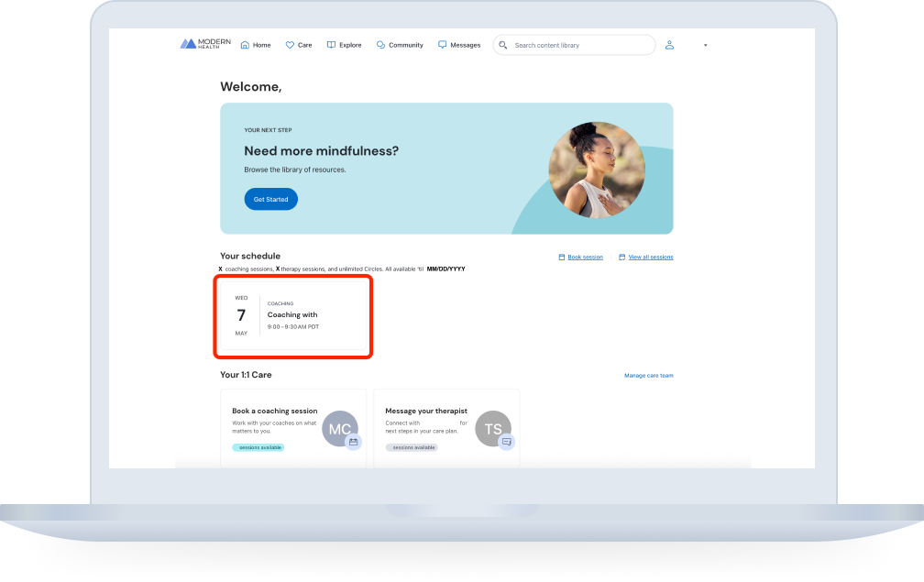Follow the View all sessions link

point(650,258)
